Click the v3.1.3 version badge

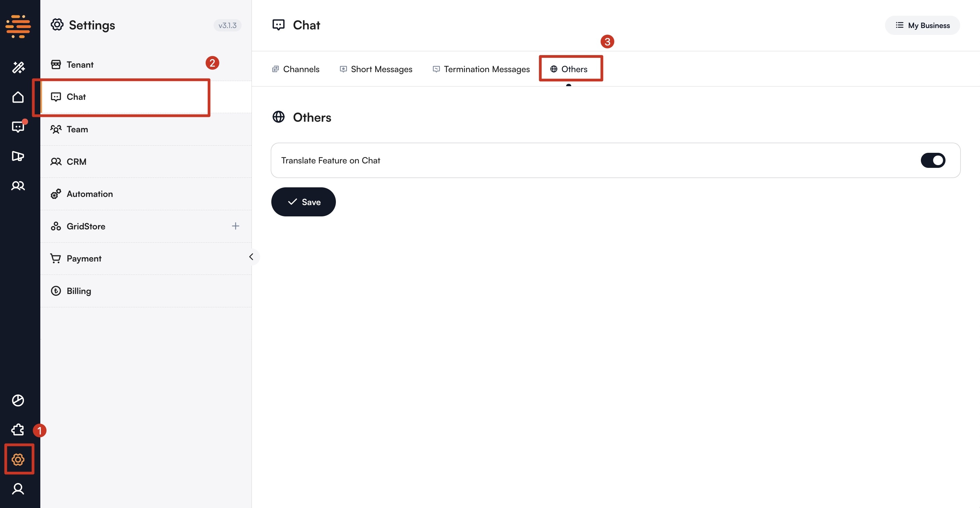[x=227, y=26]
